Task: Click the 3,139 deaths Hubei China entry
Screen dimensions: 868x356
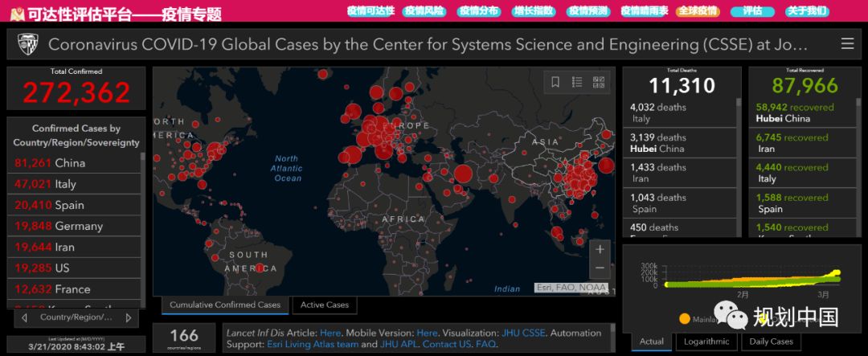Action: (680, 143)
